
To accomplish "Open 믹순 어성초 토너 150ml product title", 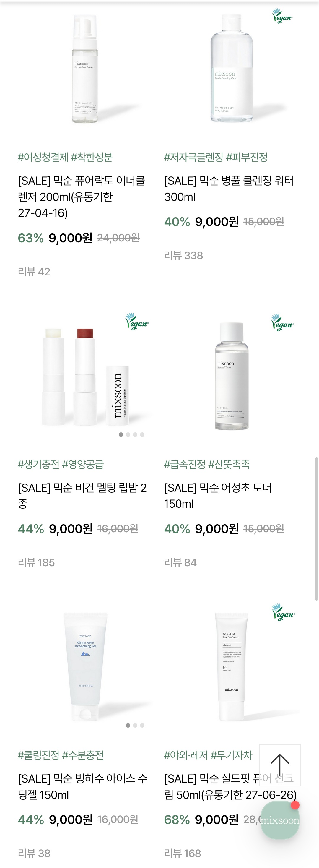I will point(218,495).
